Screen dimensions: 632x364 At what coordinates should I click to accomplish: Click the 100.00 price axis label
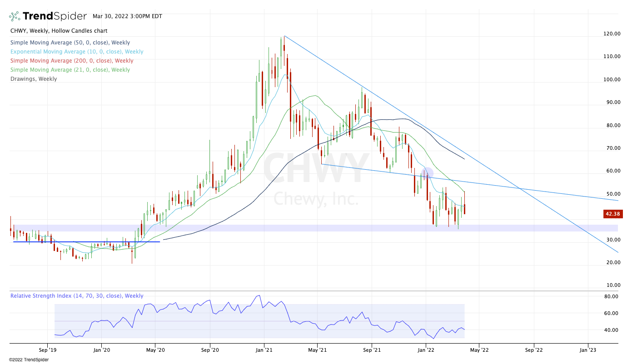(612, 79)
